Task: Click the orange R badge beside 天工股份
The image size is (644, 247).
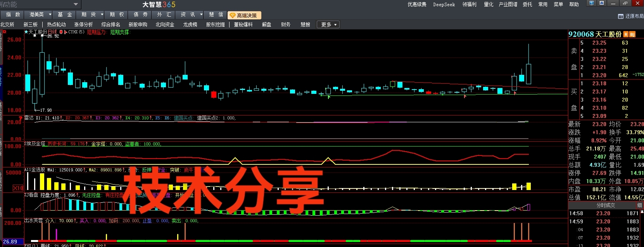Action: (626, 35)
